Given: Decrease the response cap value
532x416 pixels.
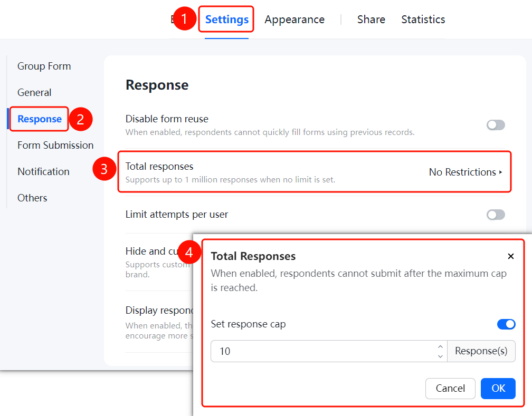Looking at the screenshot, I should [x=440, y=356].
